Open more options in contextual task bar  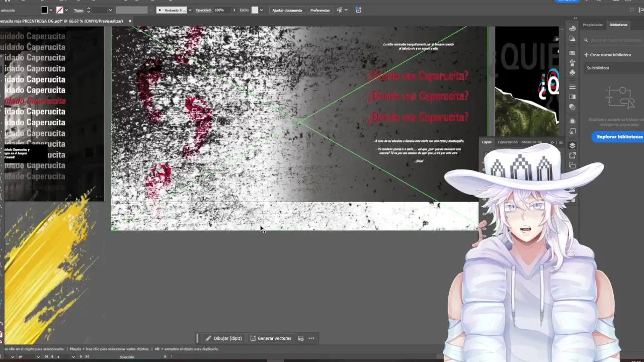pos(311,338)
